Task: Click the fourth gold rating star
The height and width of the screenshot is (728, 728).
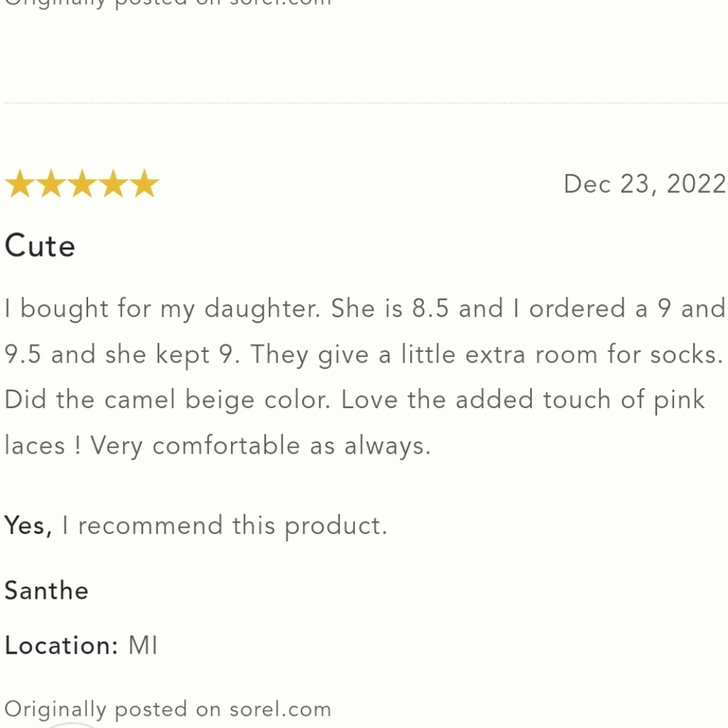Action: coord(113,184)
